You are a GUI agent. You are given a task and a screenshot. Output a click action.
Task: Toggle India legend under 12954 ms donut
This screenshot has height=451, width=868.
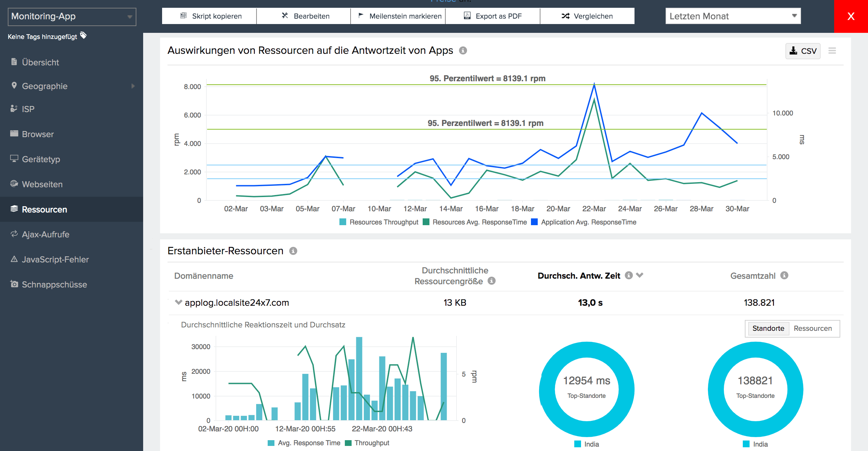pyautogui.click(x=586, y=444)
